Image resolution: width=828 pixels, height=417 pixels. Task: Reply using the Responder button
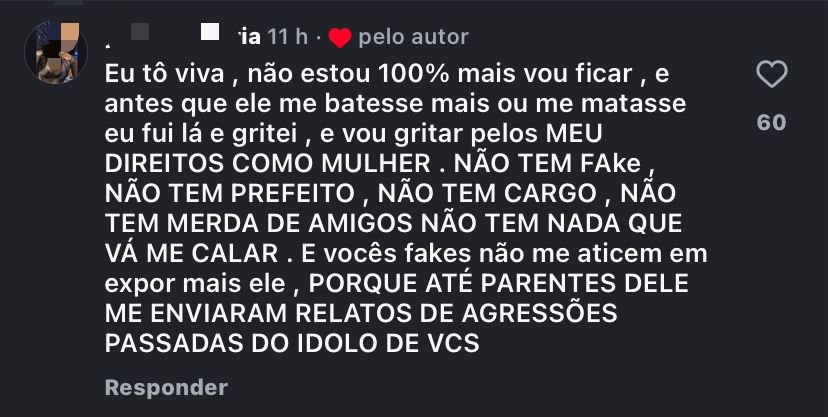pos(166,387)
